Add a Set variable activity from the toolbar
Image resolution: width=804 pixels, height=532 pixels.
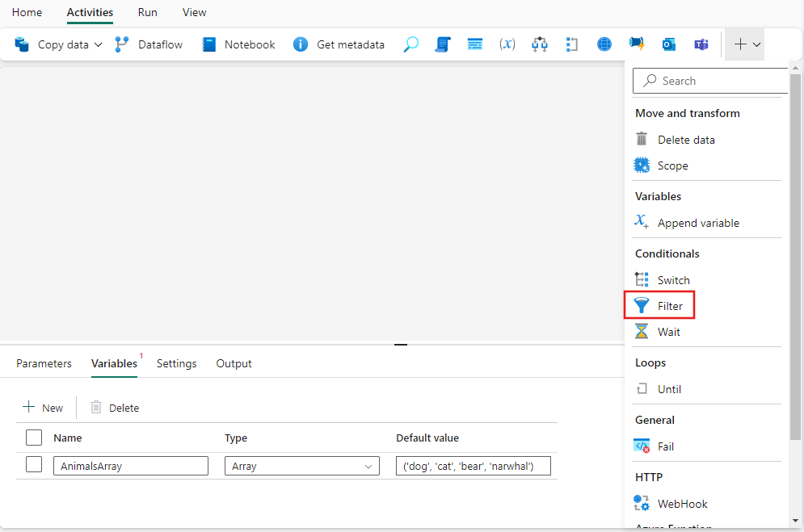[x=507, y=44]
